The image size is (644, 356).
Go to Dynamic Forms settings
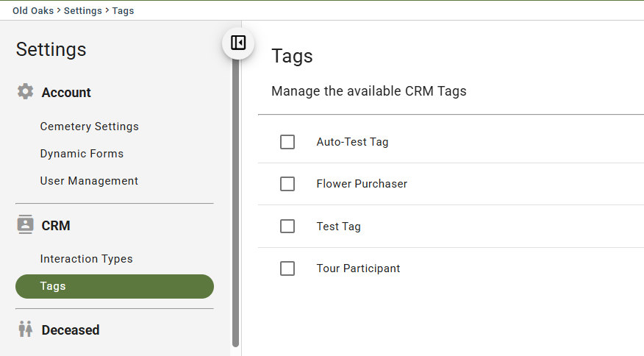(82, 153)
